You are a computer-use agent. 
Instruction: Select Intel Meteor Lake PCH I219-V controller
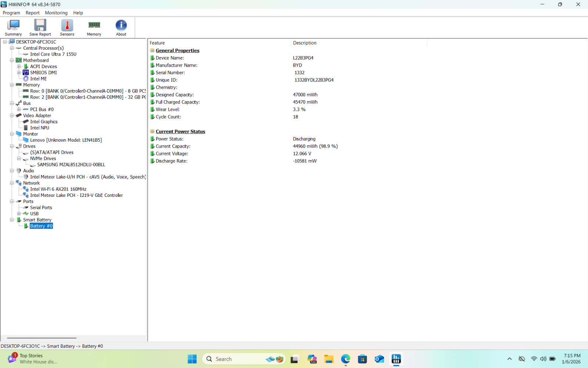tap(76, 195)
